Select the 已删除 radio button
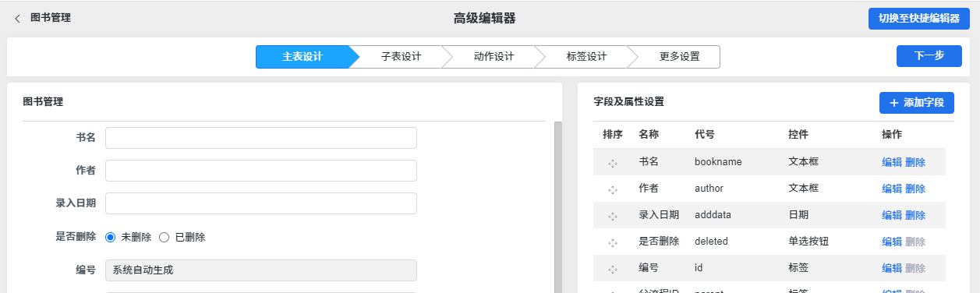Image resolution: width=980 pixels, height=293 pixels. pos(164,237)
